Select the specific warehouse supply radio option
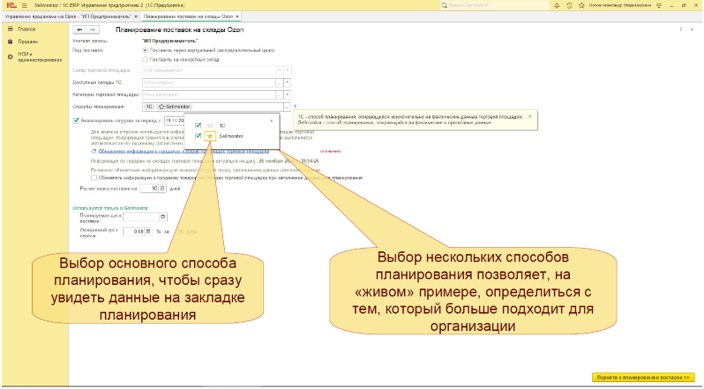704x389 pixels. coord(145,59)
